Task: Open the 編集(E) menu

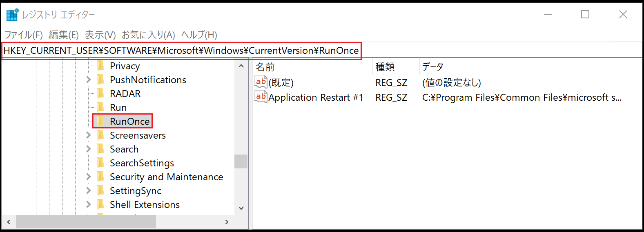Action: click(64, 35)
